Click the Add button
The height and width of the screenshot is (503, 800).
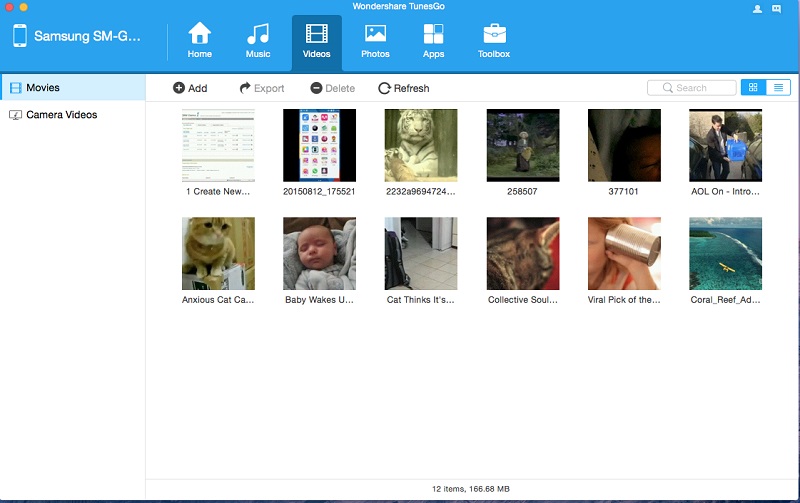[190, 88]
